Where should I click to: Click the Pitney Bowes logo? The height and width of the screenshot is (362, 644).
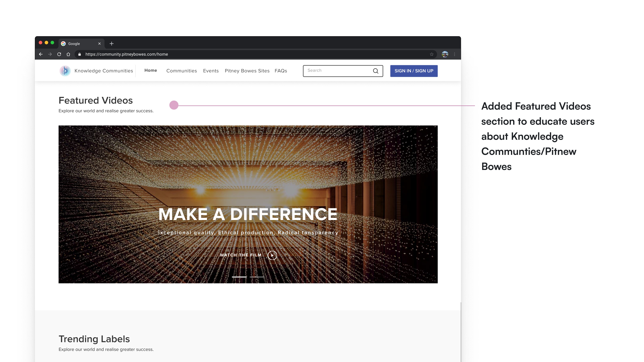tap(65, 71)
